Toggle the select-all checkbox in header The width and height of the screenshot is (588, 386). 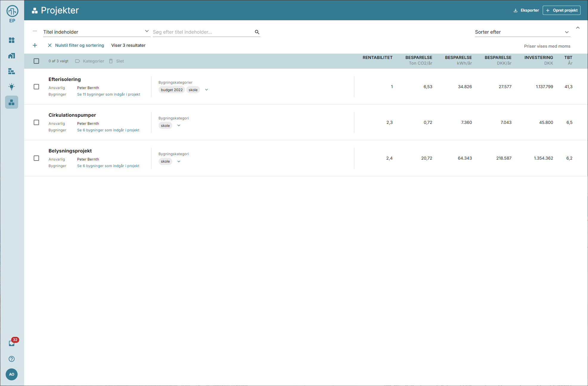[36, 61]
